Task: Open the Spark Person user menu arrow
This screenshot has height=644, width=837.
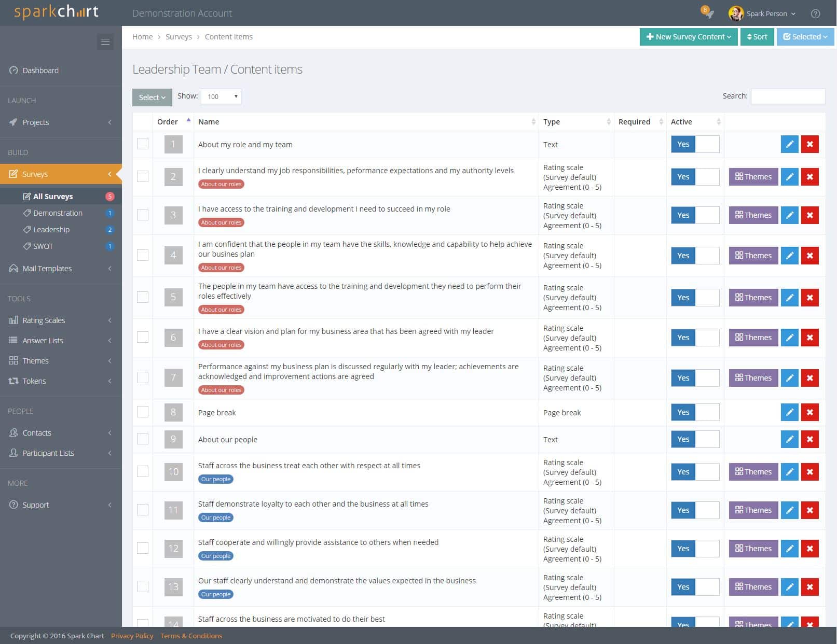Action: click(793, 14)
